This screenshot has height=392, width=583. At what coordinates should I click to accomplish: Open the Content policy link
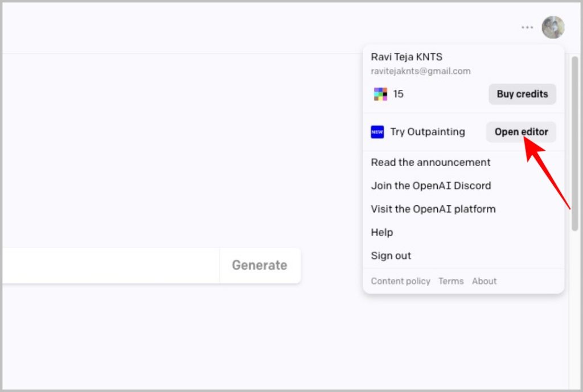(x=400, y=281)
